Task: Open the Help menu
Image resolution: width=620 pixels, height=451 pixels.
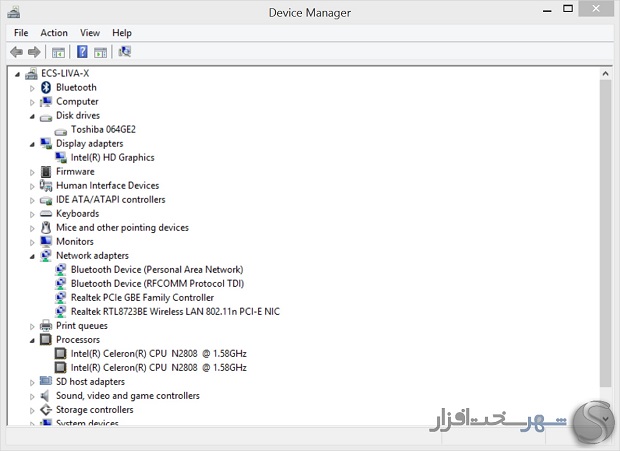Action: click(x=122, y=33)
